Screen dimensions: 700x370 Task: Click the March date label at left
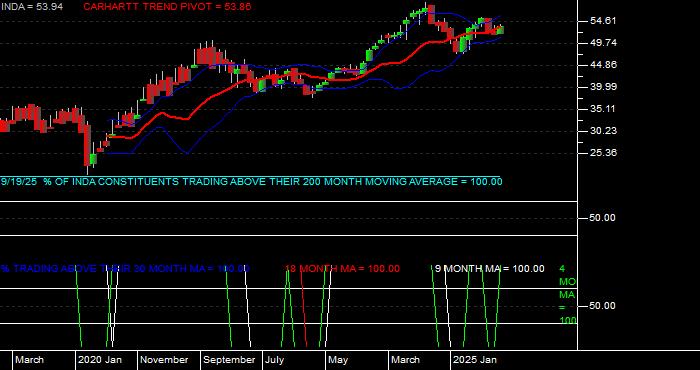point(29,360)
